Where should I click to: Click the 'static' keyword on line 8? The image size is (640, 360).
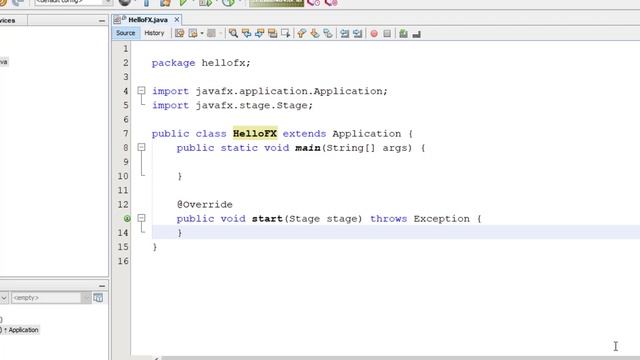click(x=239, y=148)
